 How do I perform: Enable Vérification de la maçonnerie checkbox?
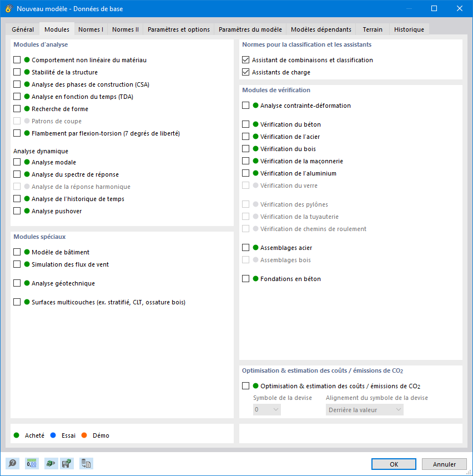click(246, 161)
